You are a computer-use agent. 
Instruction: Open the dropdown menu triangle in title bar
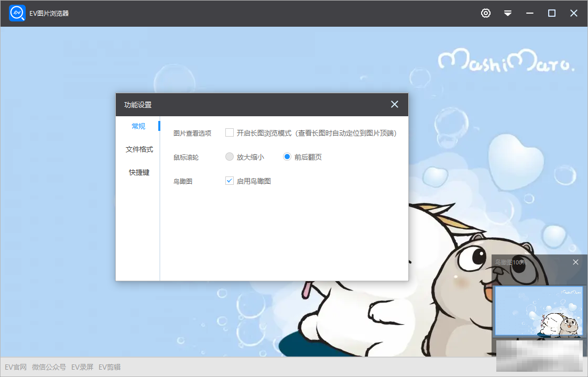[508, 13]
